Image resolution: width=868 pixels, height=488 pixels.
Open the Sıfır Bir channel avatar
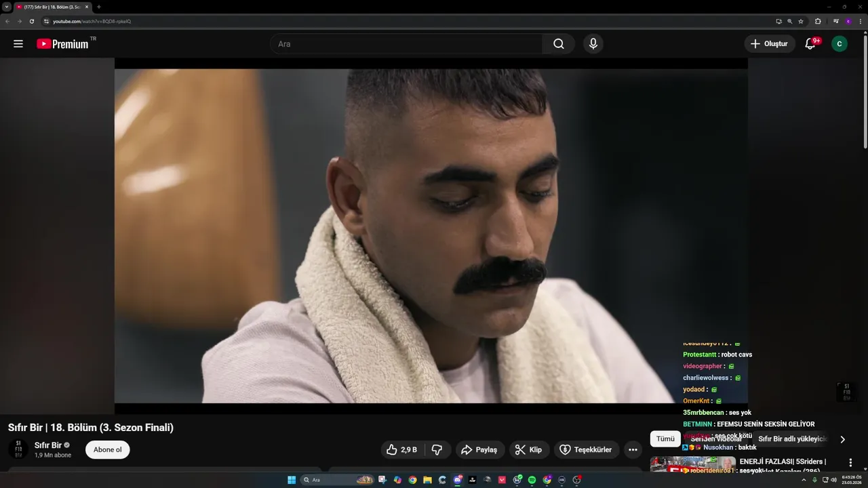(18, 449)
